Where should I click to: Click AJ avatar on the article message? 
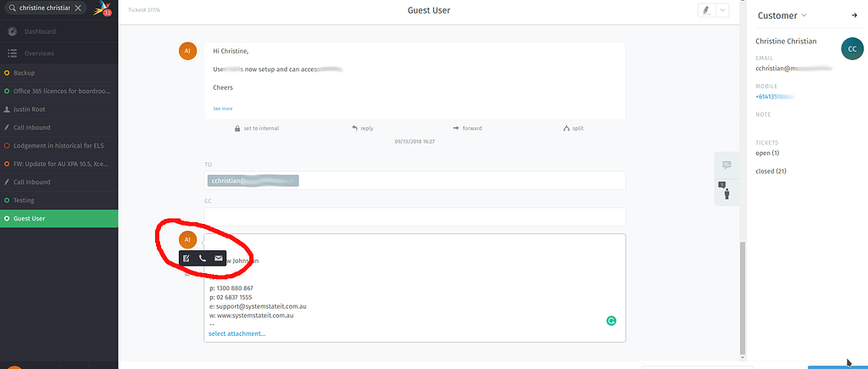(187, 51)
